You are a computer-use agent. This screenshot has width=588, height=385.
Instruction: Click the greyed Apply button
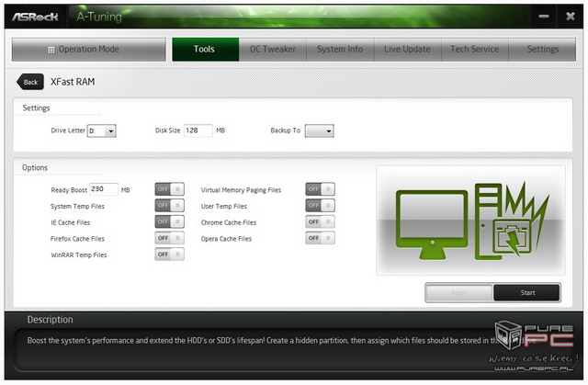[459, 293]
